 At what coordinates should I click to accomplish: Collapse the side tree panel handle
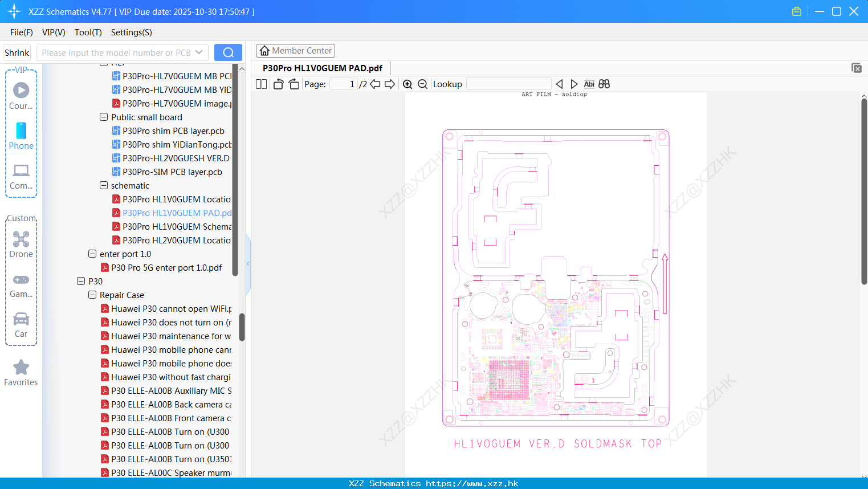coord(248,264)
